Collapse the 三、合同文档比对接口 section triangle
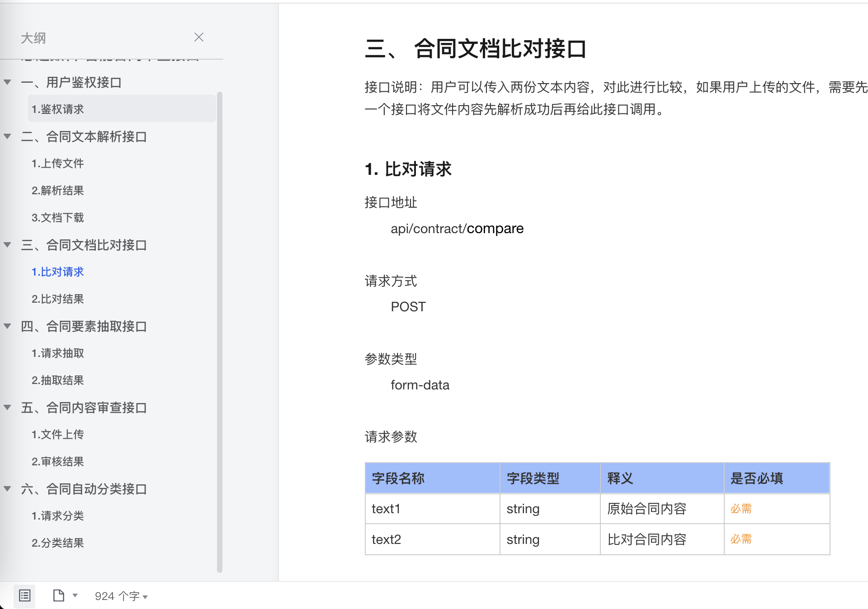Screen dimensions: 868x609 [x=8, y=245]
